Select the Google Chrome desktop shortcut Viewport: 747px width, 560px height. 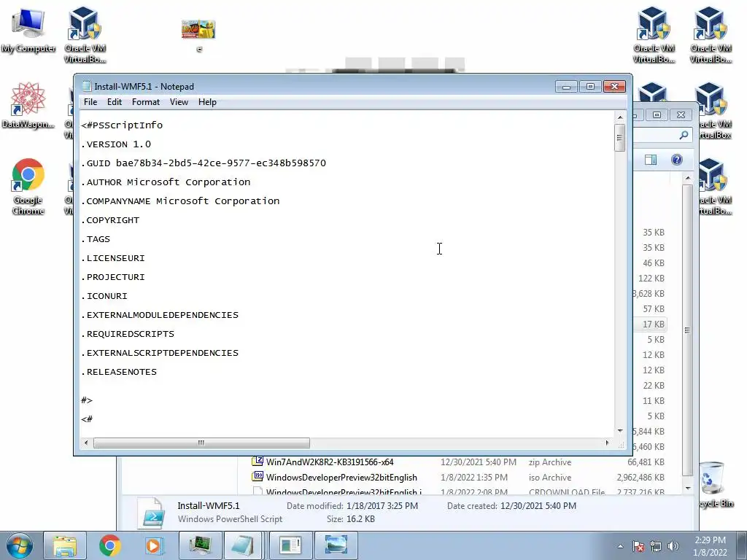(x=28, y=187)
